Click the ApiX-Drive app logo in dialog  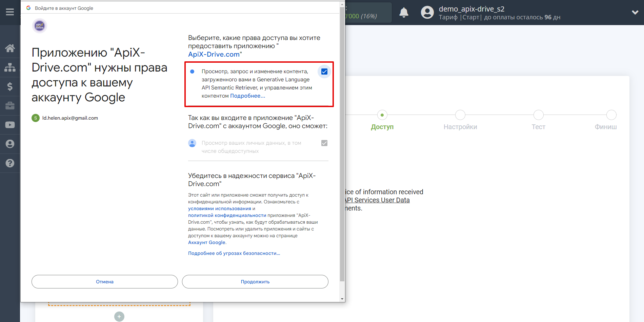click(40, 26)
